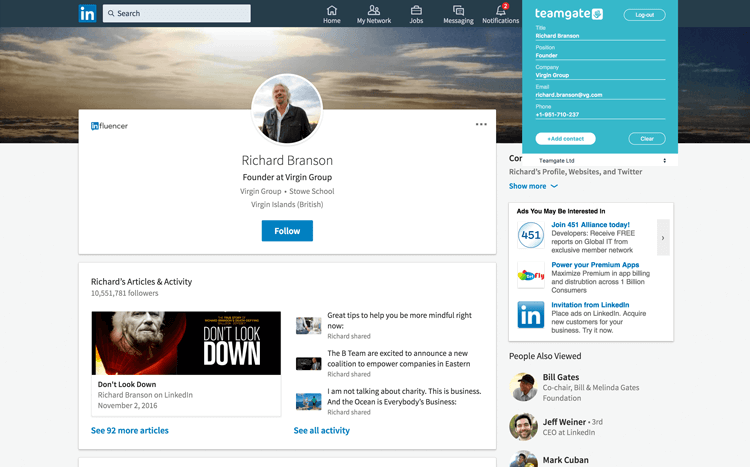750x467 pixels.
Task: Edit Title field Richard Branson
Action: (x=600, y=36)
